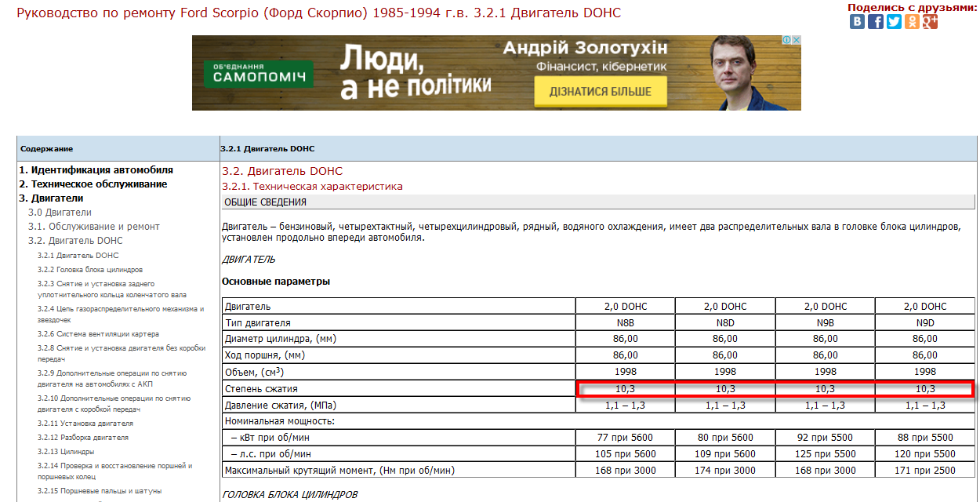Select the N9B engine type cell
Image resolution: width=980 pixels, height=502 pixels.
[x=825, y=322]
